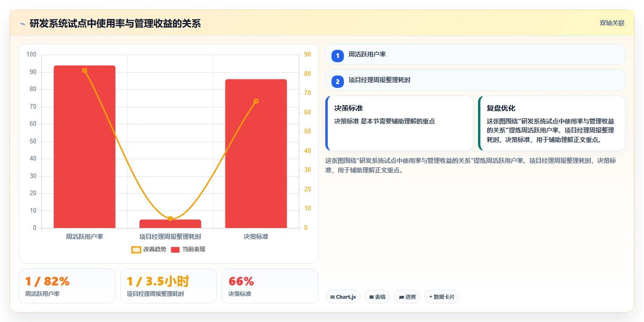Click the blue number 1 badge
Screen dimensions: 644x322
coord(338,56)
